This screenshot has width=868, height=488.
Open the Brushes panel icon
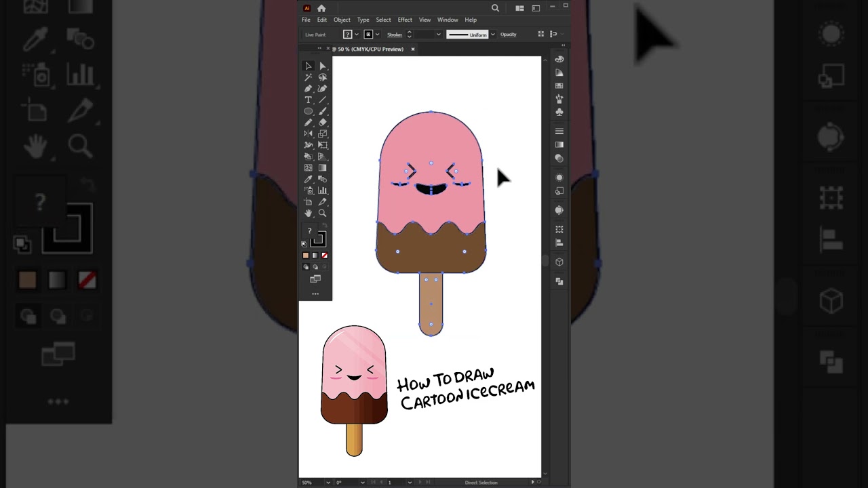tap(559, 99)
